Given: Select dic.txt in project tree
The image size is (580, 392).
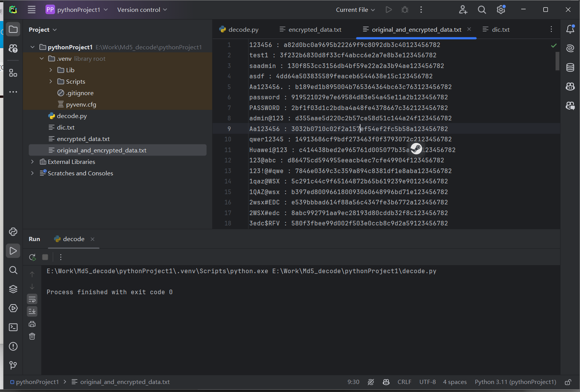Looking at the screenshot, I should tap(66, 127).
